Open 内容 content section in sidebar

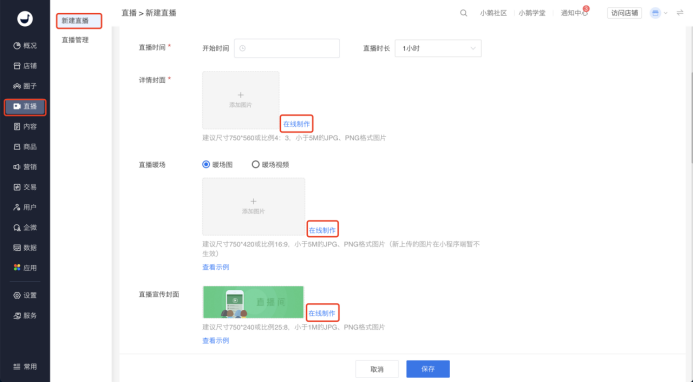click(25, 127)
